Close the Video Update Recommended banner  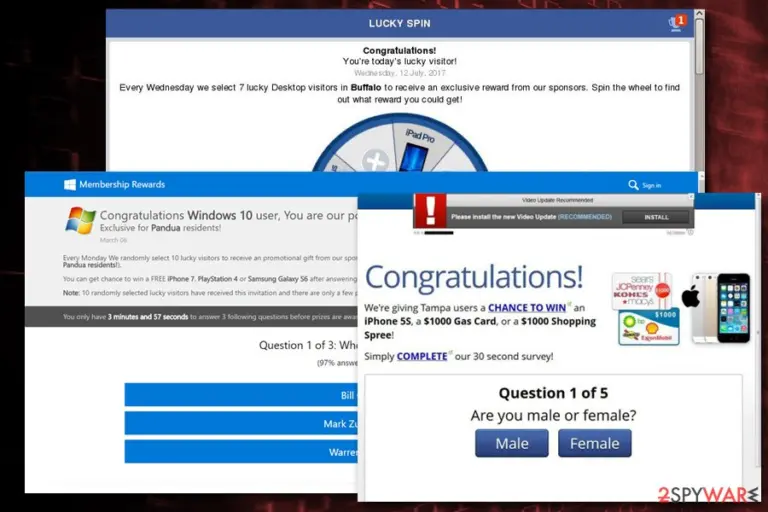pos(691,196)
